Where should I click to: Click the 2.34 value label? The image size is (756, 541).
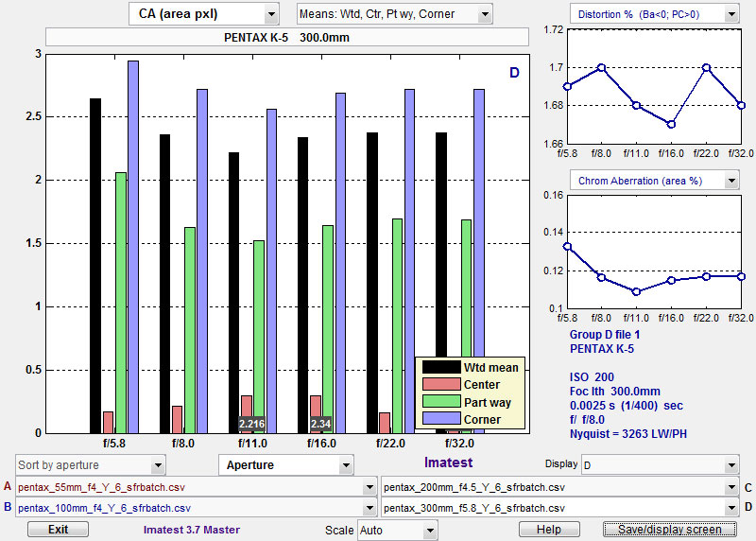(x=320, y=424)
